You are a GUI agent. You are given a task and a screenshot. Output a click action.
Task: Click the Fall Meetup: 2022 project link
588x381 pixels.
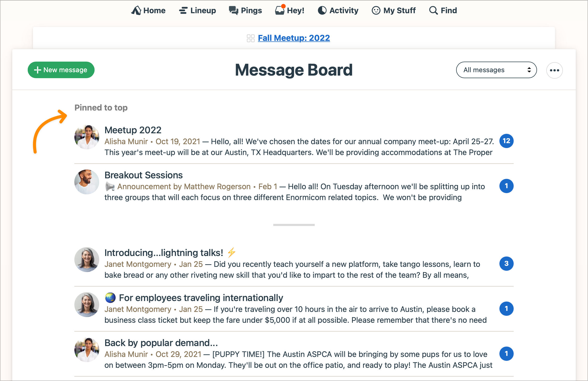coord(294,38)
